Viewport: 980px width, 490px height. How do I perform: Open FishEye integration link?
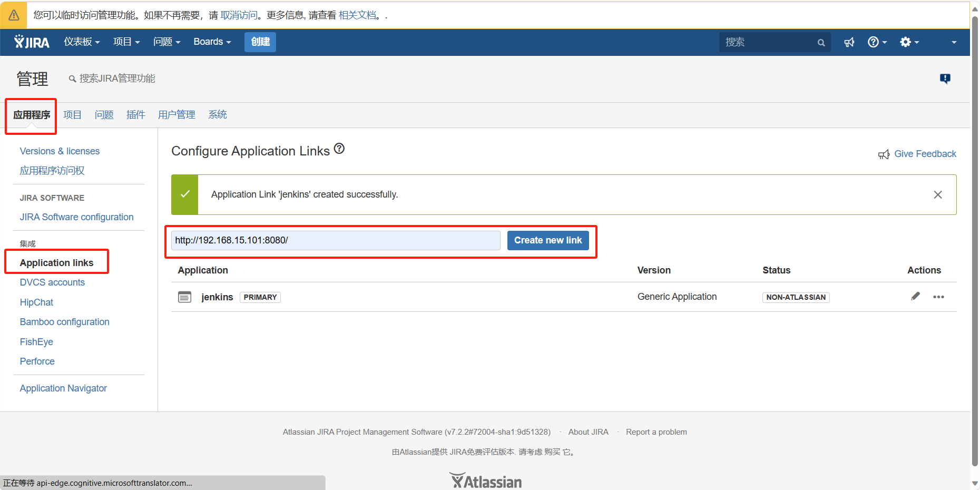point(36,342)
